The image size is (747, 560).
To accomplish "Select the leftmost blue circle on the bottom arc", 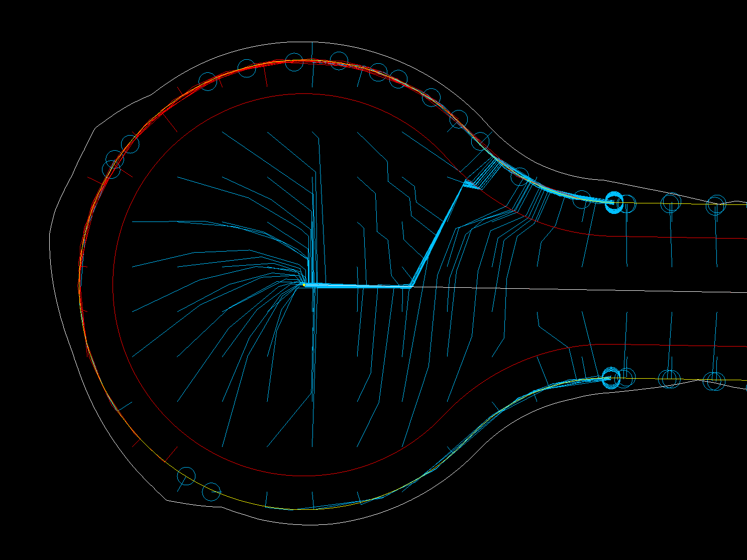I will [x=186, y=476].
